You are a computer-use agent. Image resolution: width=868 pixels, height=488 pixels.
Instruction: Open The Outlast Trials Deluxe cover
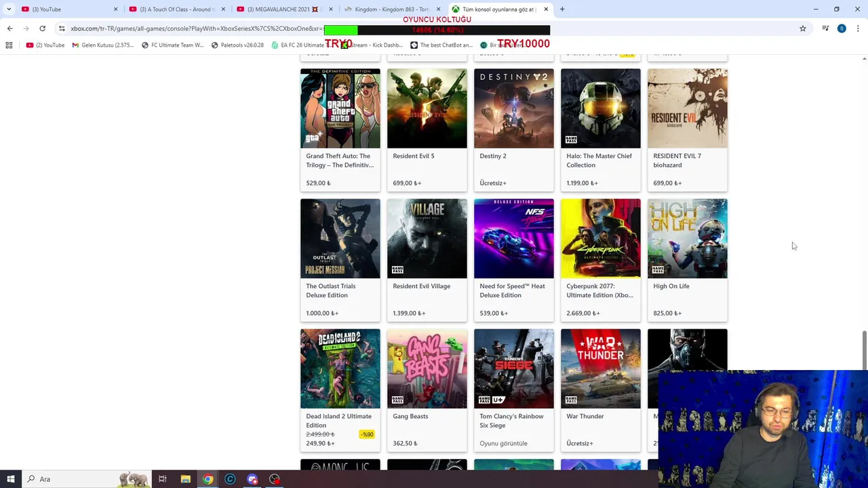click(340, 239)
